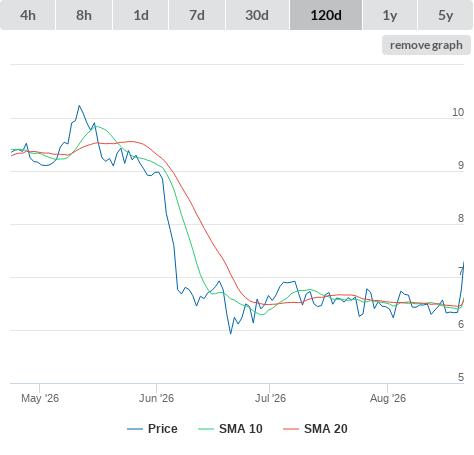This screenshot has width=474, height=455.
Task: Choose the 1d chart range
Action: pos(141,15)
